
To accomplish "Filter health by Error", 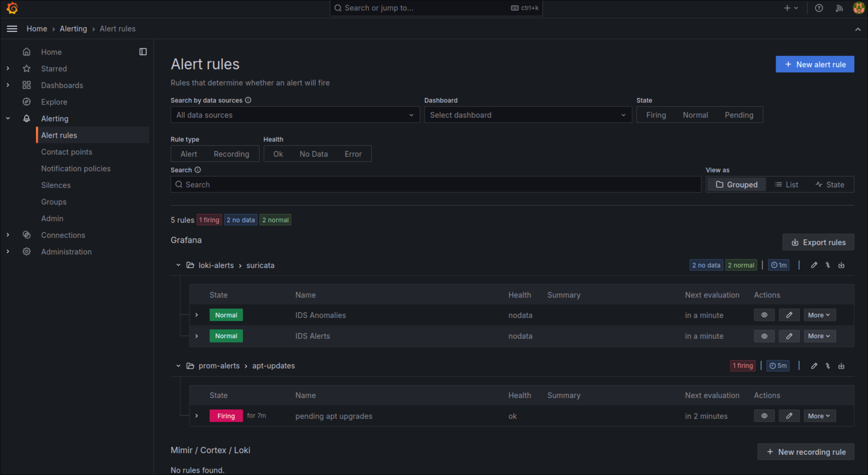I will (353, 154).
